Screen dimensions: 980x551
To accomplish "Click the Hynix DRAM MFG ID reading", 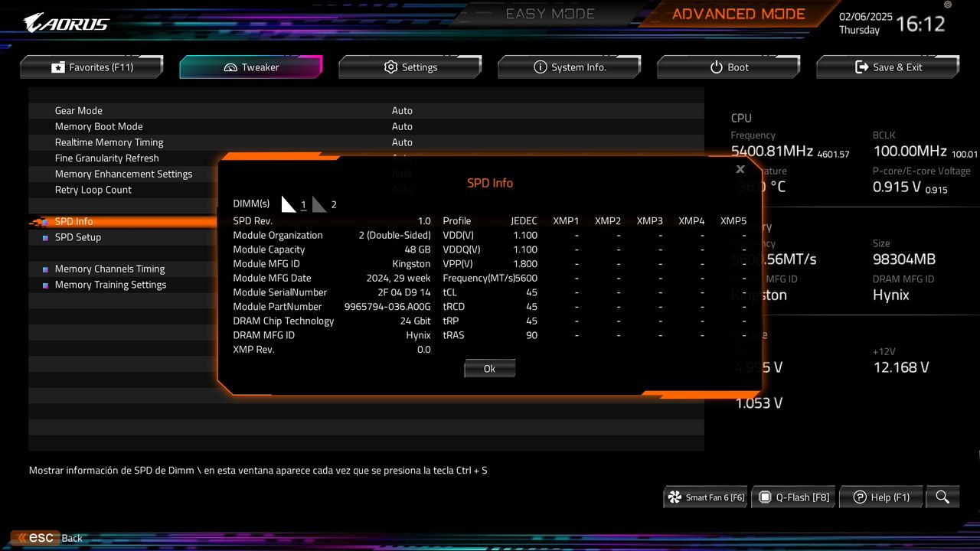I will pos(891,295).
